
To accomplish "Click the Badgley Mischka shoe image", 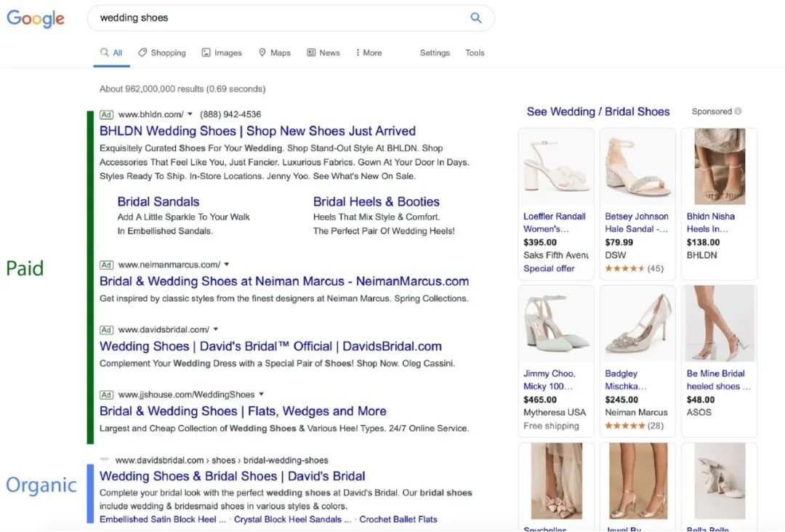I will tap(637, 323).
